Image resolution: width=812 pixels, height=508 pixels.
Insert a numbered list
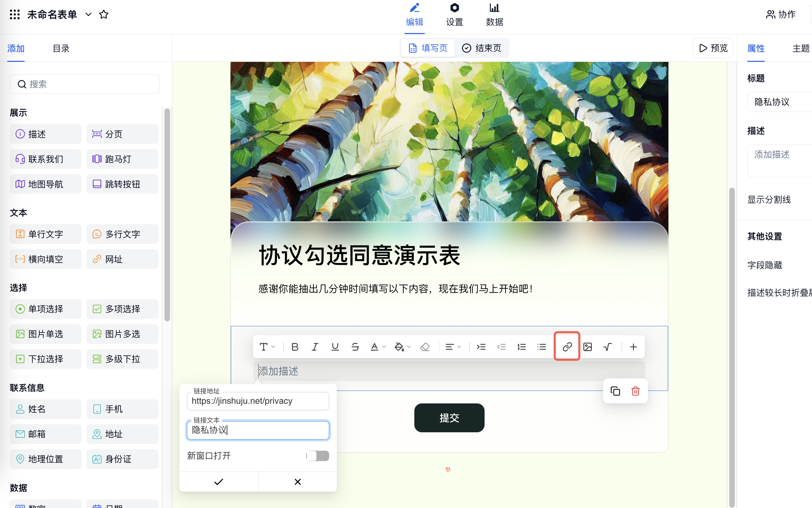click(521, 347)
